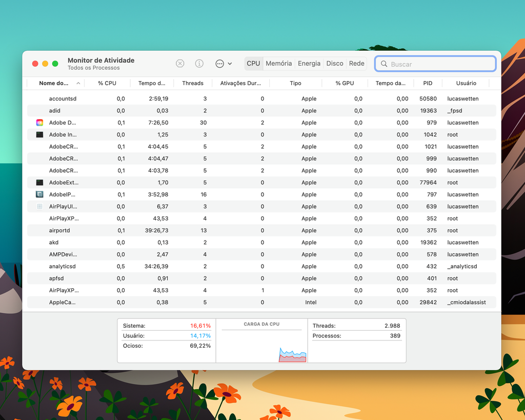Click the stop process (X) toolbar icon
The image size is (525, 420).
tap(180, 63)
